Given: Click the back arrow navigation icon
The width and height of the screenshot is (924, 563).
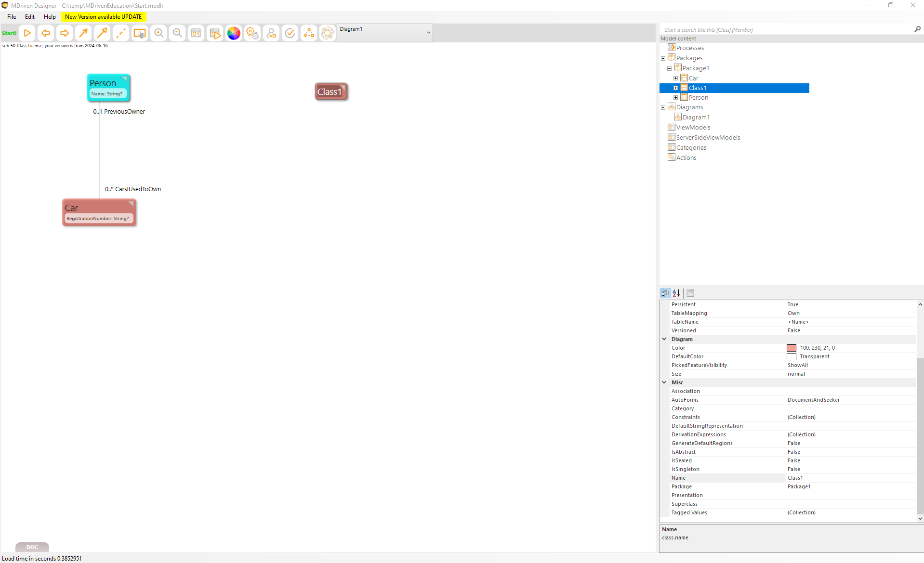Looking at the screenshot, I should point(46,33).
